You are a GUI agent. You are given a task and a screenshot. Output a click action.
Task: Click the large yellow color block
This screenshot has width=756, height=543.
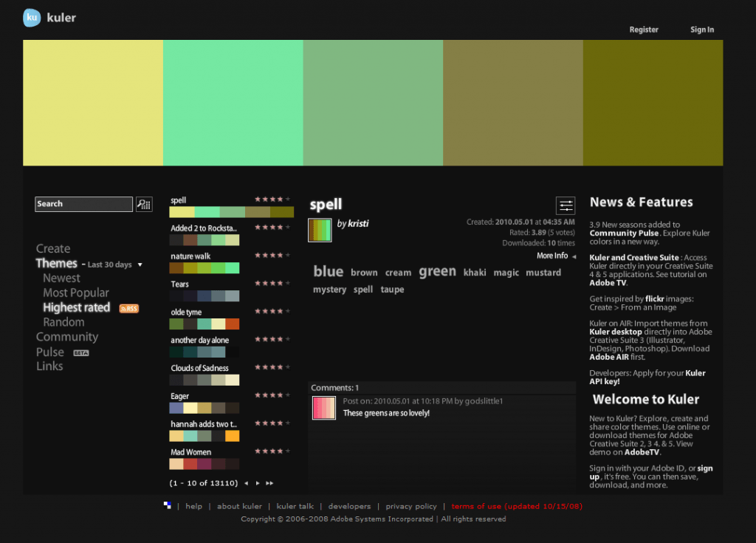(93, 103)
